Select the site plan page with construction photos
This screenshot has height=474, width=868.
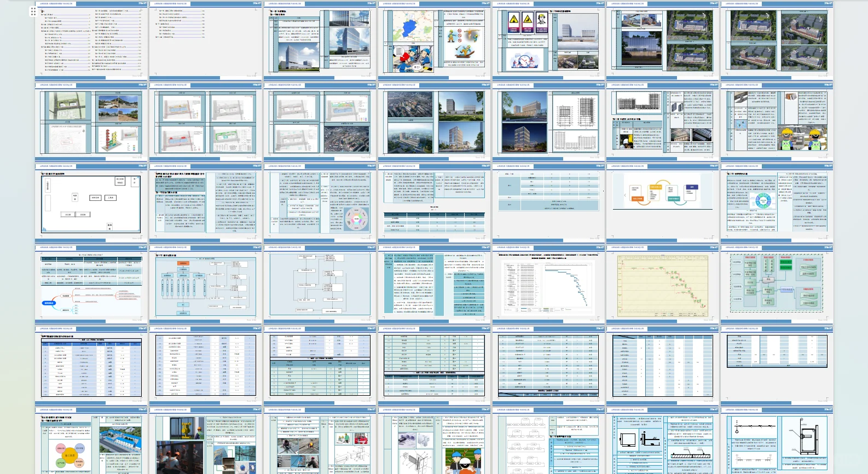[x=91, y=122]
